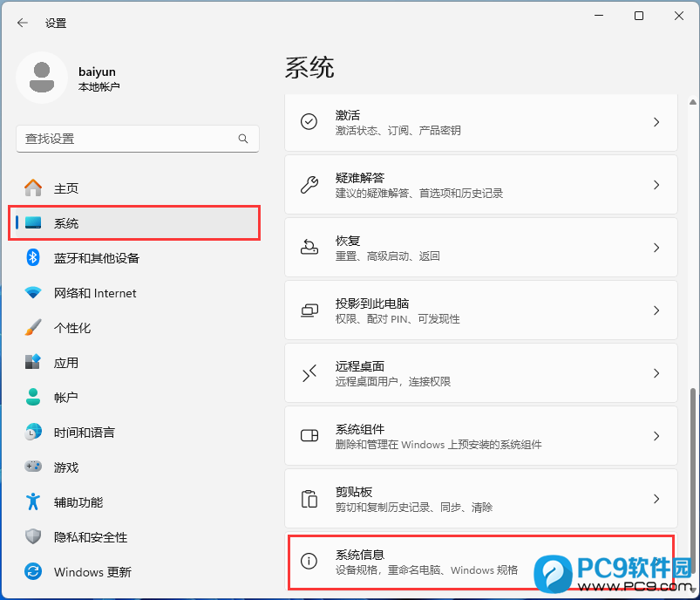Click the Wi-Fi icon for 网络和 Internet

pos(33,293)
